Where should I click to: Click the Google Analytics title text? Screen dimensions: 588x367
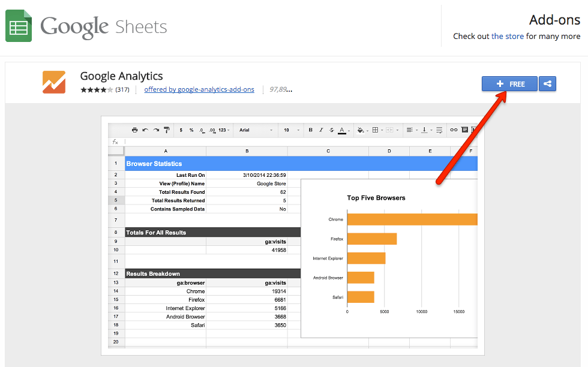tap(121, 76)
